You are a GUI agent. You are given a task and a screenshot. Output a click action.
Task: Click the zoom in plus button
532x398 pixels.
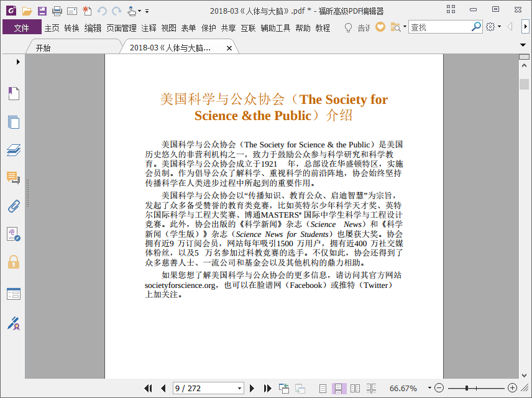pos(512,388)
